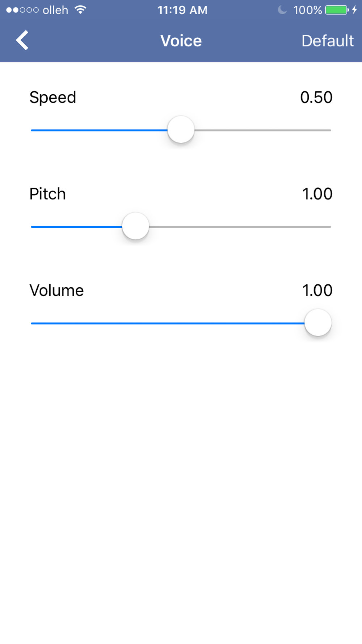This screenshot has width=362, height=644.
Task: Click the Volume slider handle
Action: [x=318, y=323]
